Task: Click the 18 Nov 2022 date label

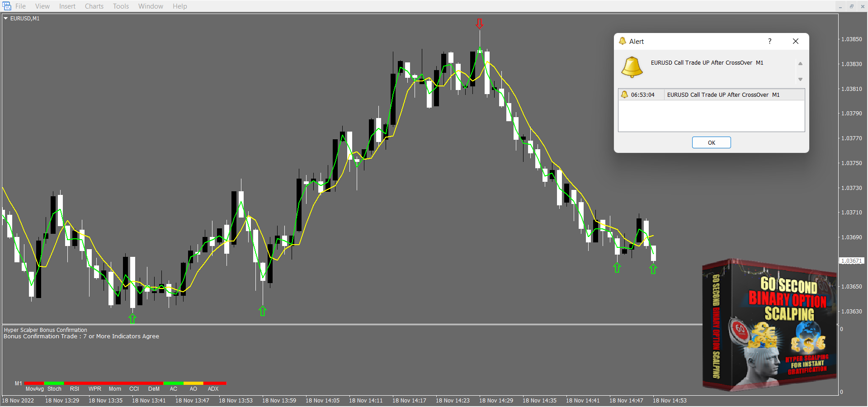Action: [x=18, y=401]
